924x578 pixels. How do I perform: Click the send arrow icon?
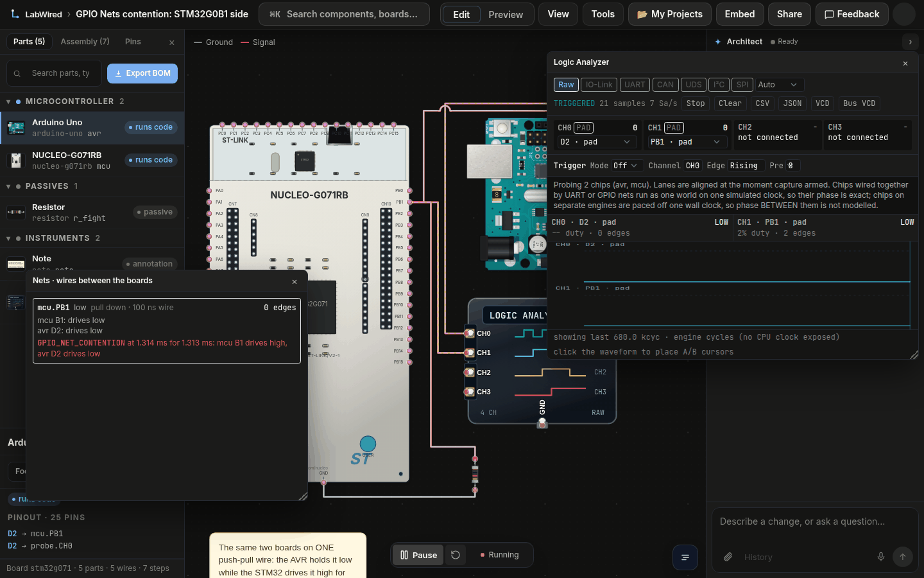(x=902, y=557)
